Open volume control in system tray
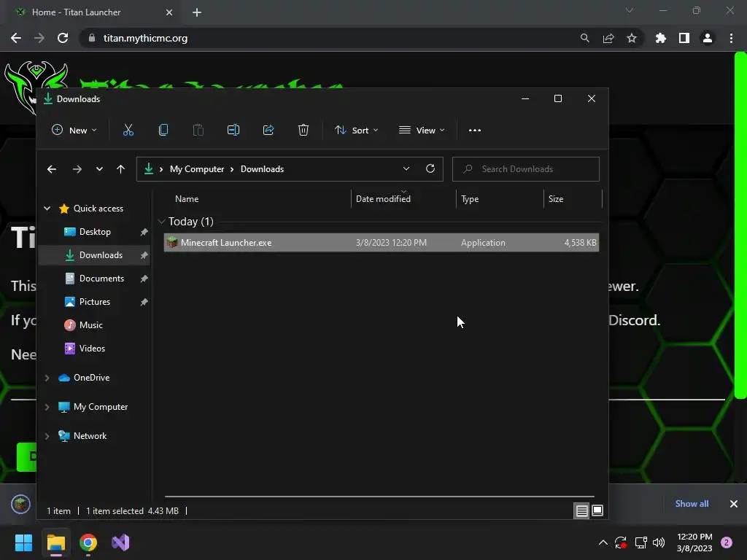Image resolution: width=747 pixels, height=560 pixels. click(x=659, y=542)
